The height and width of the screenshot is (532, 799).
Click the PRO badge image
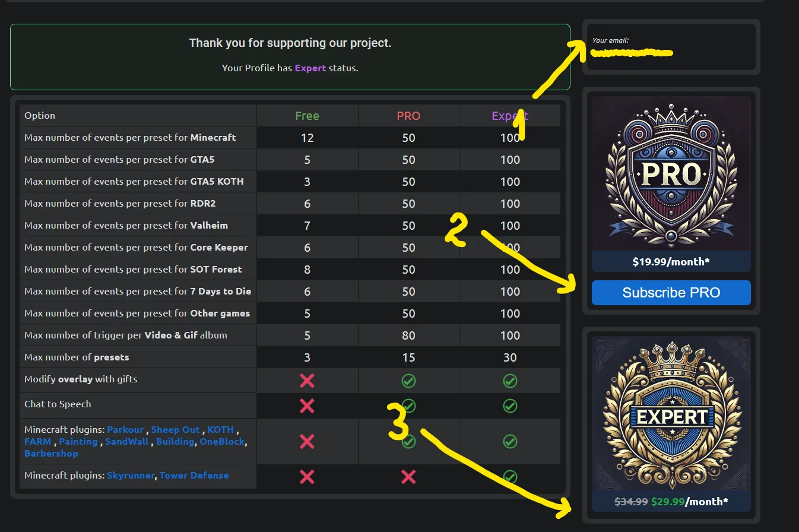[671, 173]
